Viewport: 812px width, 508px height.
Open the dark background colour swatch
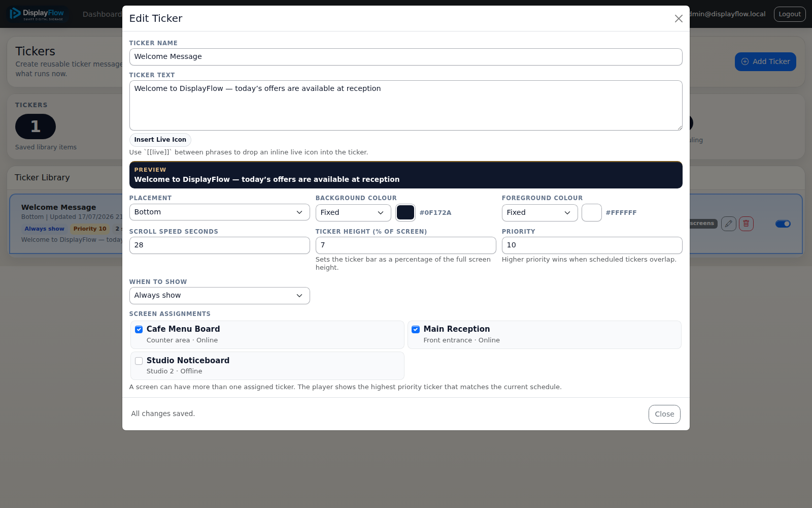pos(405,212)
